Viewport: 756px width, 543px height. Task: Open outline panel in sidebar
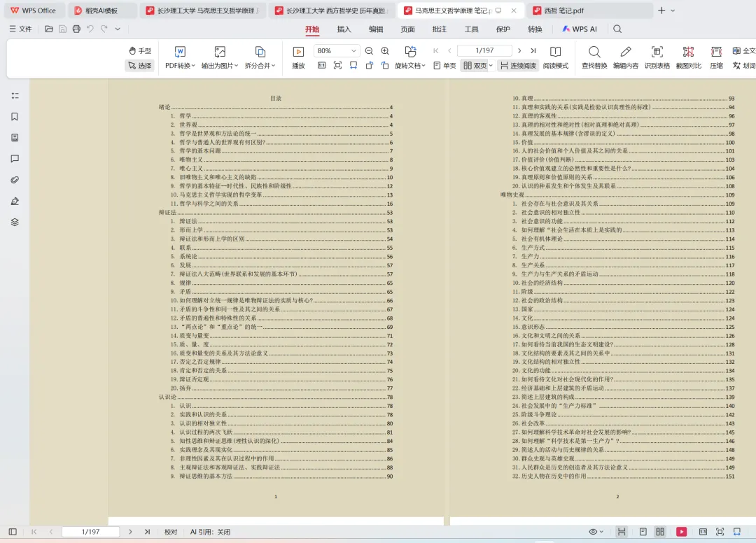pos(15,96)
